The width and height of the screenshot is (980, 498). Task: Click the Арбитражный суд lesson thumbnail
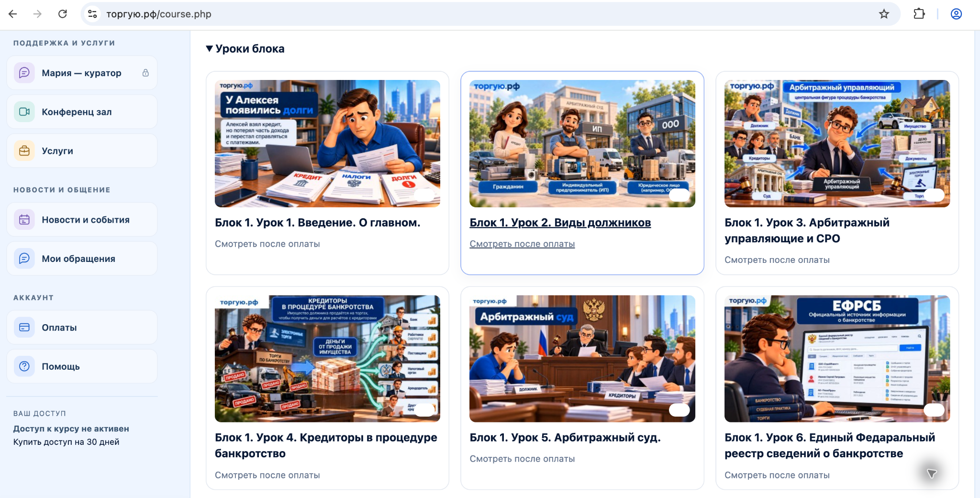582,359
